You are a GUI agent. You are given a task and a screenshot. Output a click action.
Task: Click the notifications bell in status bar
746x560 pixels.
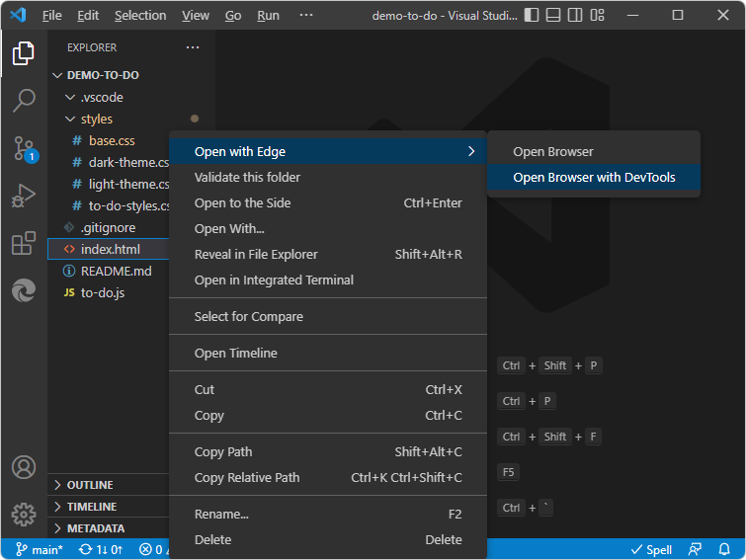point(725,549)
